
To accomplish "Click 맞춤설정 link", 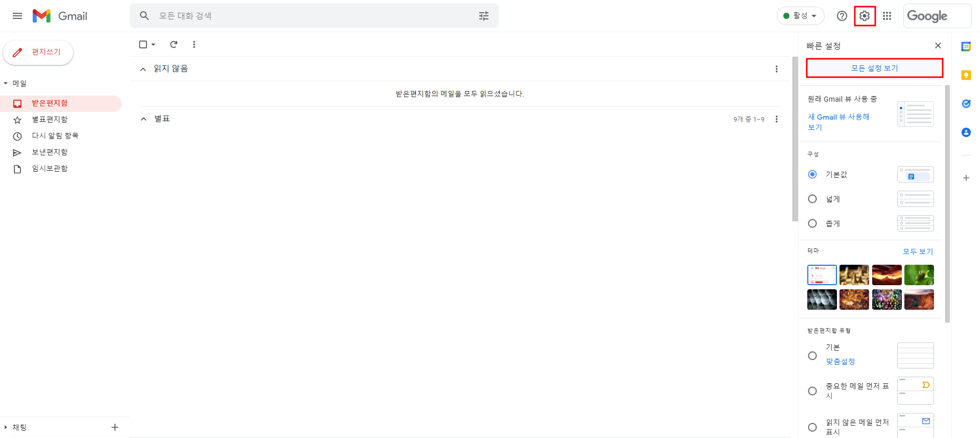I will [x=841, y=361].
